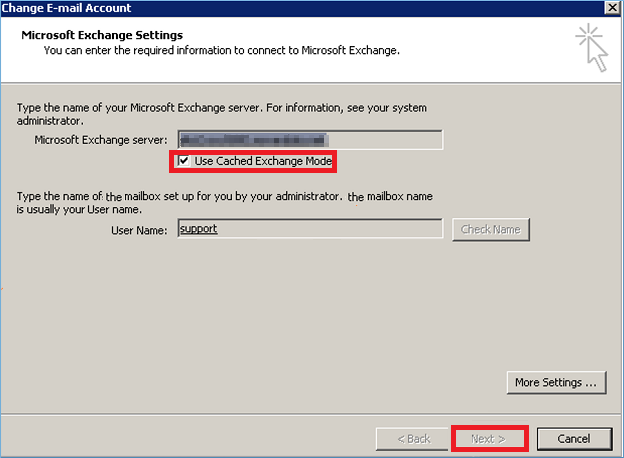Click the Microsoft Exchange server field

[310, 140]
